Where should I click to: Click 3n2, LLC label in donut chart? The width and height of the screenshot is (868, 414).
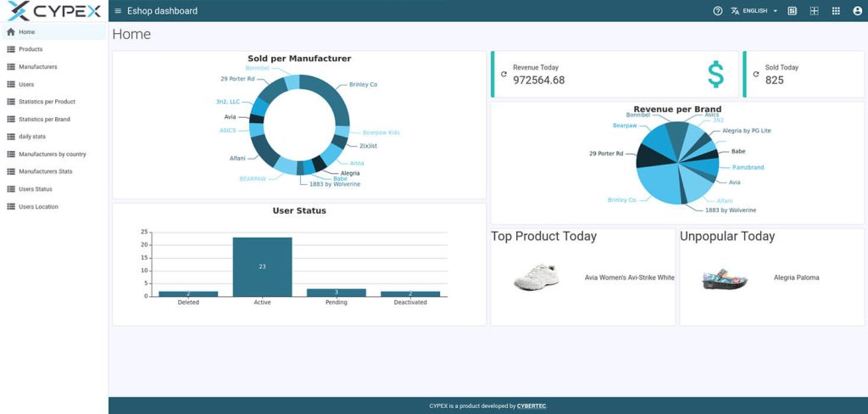(x=228, y=102)
